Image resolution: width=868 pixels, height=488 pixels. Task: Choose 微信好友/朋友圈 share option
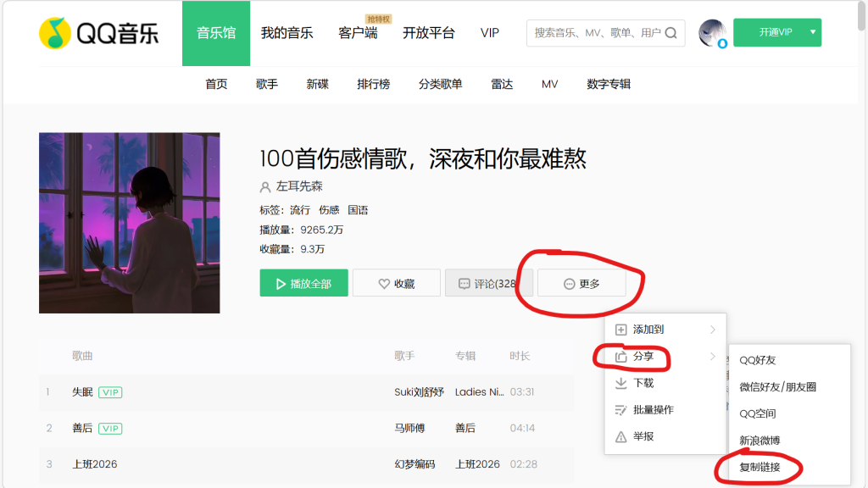pos(777,387)
